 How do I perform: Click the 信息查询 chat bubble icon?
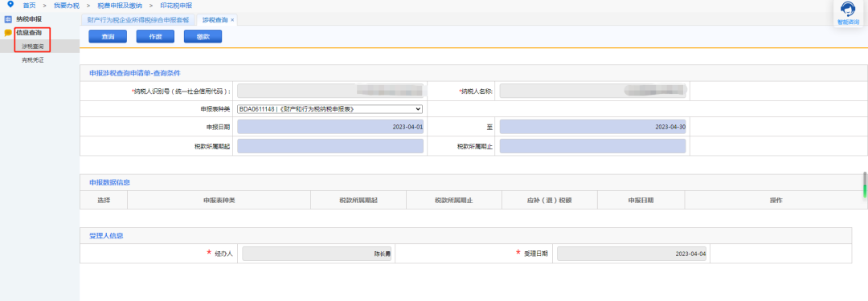click(x=8, y=33)
